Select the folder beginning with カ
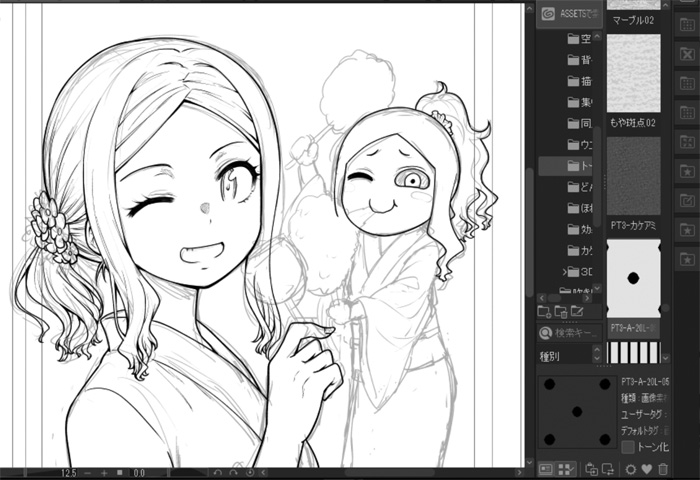 579,250
